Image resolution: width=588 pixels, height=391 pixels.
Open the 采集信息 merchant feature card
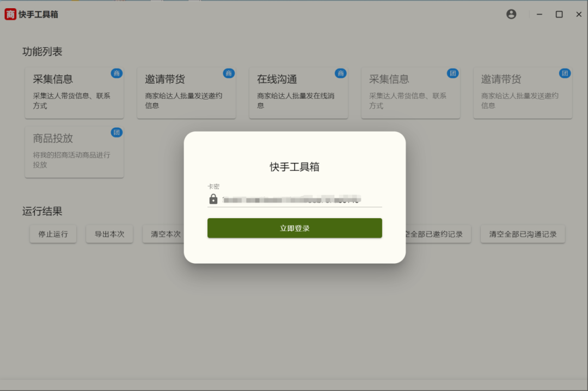(74, 92)
